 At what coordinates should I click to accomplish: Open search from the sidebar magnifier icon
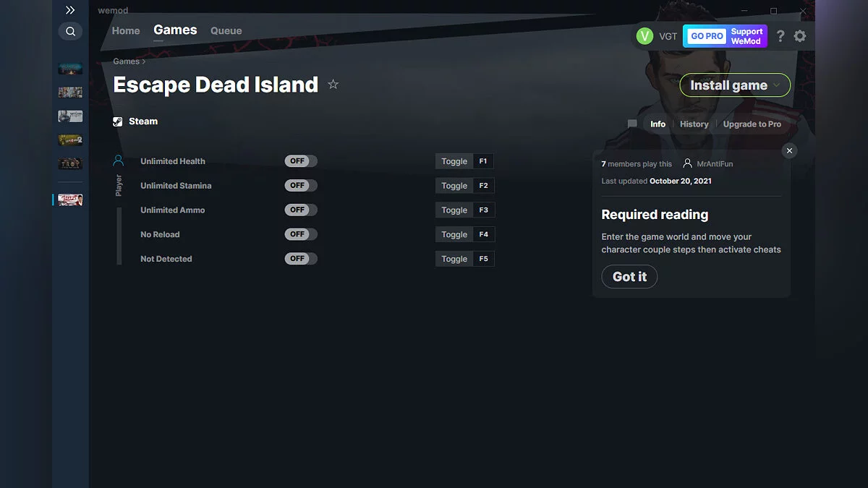[70, 31]
